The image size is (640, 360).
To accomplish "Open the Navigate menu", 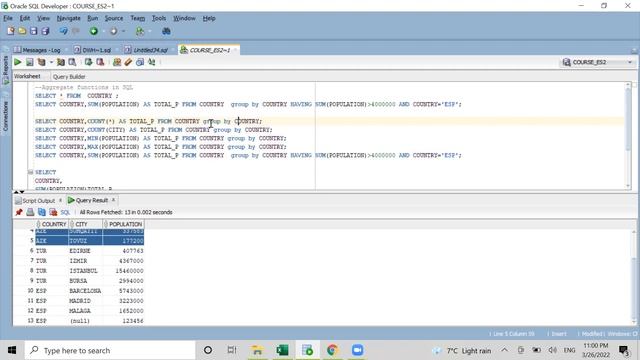I will tap(69, 18).
